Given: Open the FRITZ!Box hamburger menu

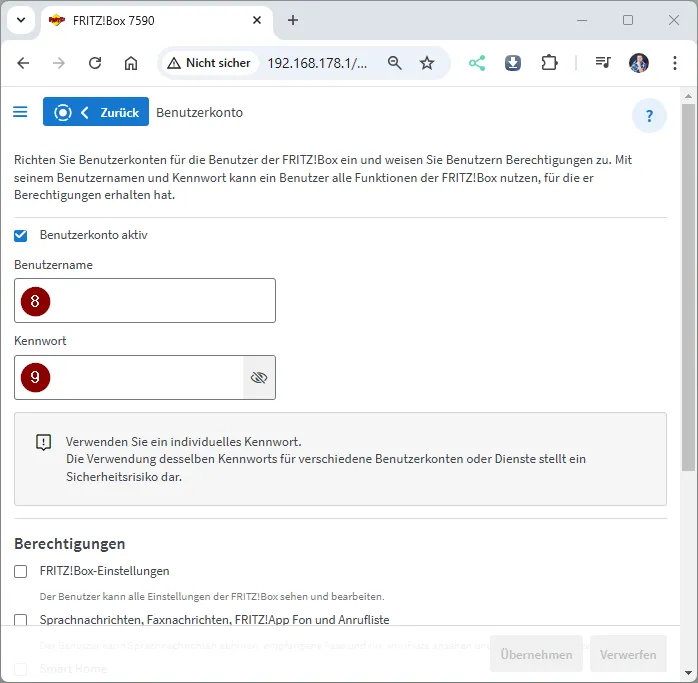Looking at the screenshot, I should click(x=20, y=112).
